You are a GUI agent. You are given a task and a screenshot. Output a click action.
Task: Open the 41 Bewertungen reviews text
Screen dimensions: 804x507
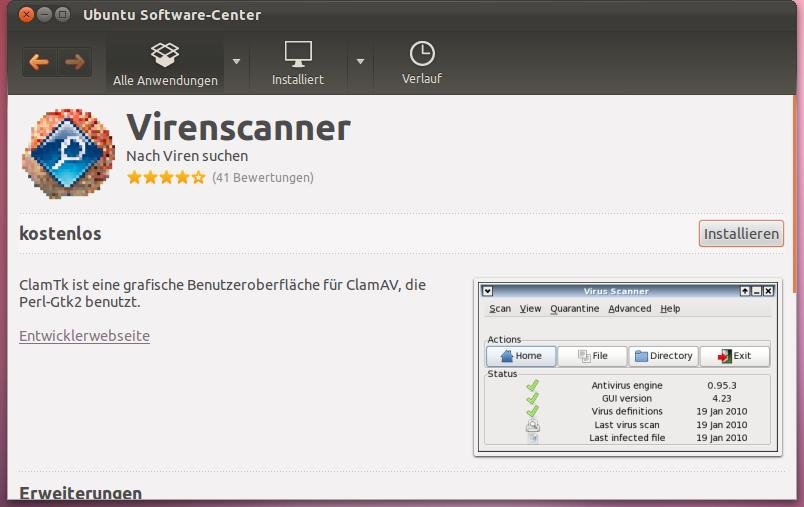tap(263, 177)
